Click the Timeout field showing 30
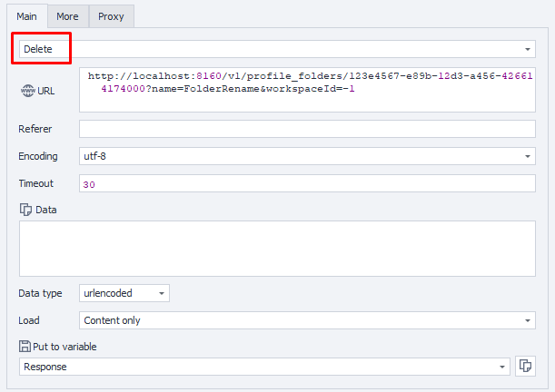The width and height of the screenshot is (555, 392). [x=307, y=184]
